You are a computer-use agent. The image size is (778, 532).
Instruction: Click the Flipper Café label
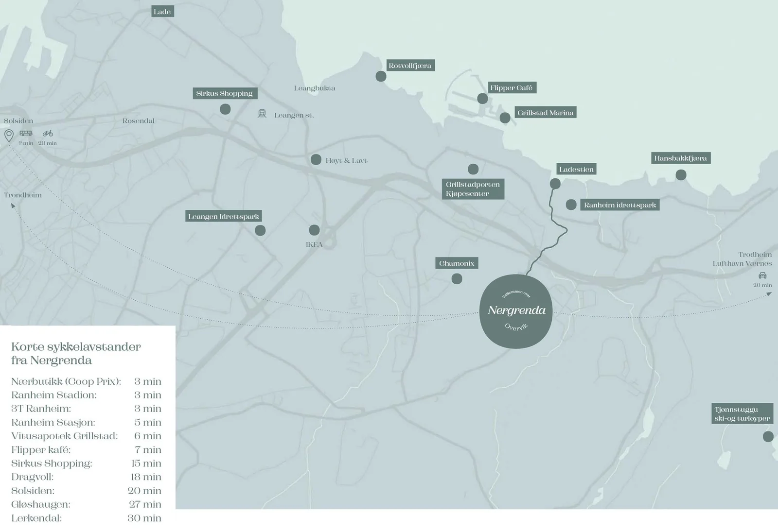512,88
